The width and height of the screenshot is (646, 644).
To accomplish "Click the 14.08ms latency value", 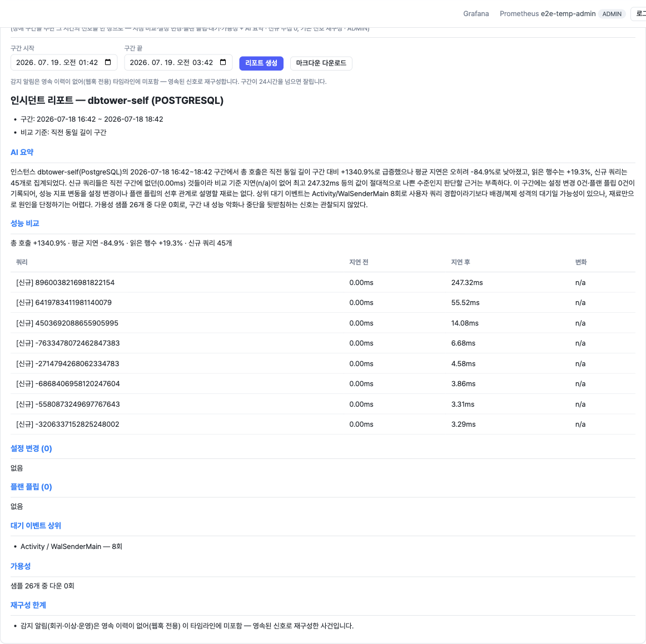I will point(465,323).
